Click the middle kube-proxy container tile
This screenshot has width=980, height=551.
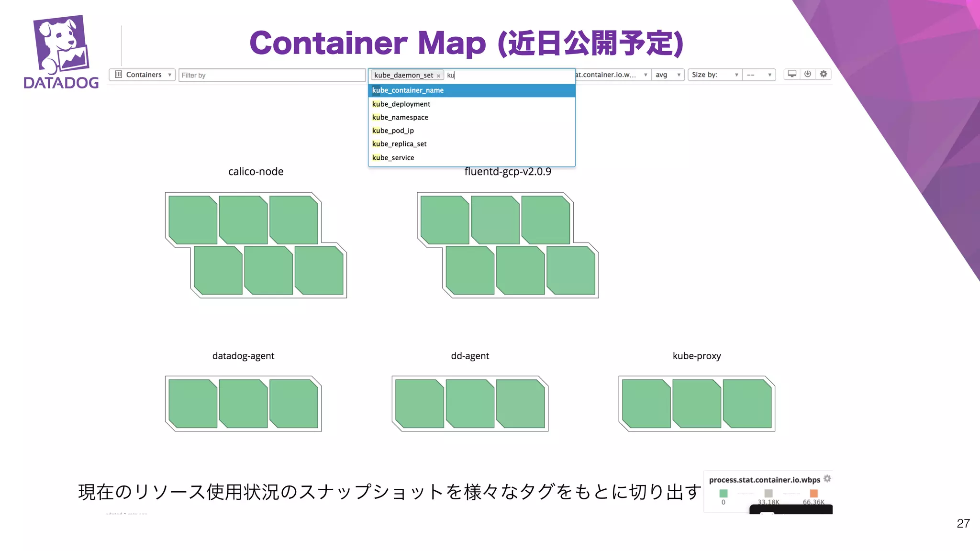(696, 403)
